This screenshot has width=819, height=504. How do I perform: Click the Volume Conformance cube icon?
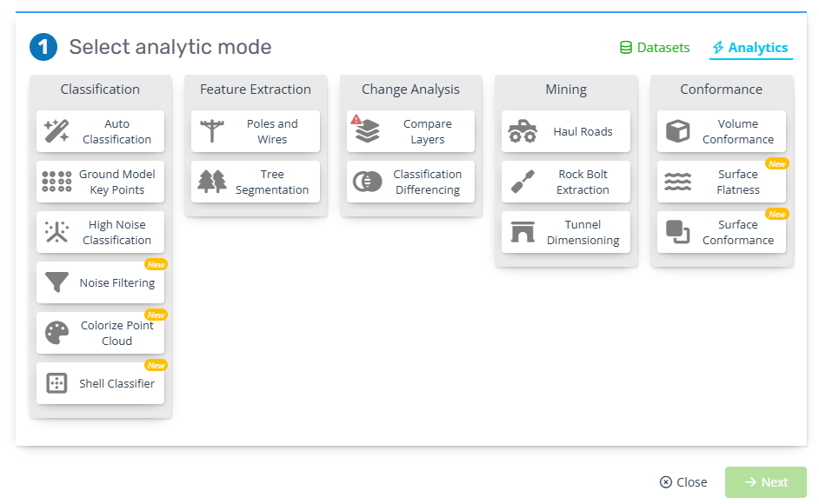677,131
